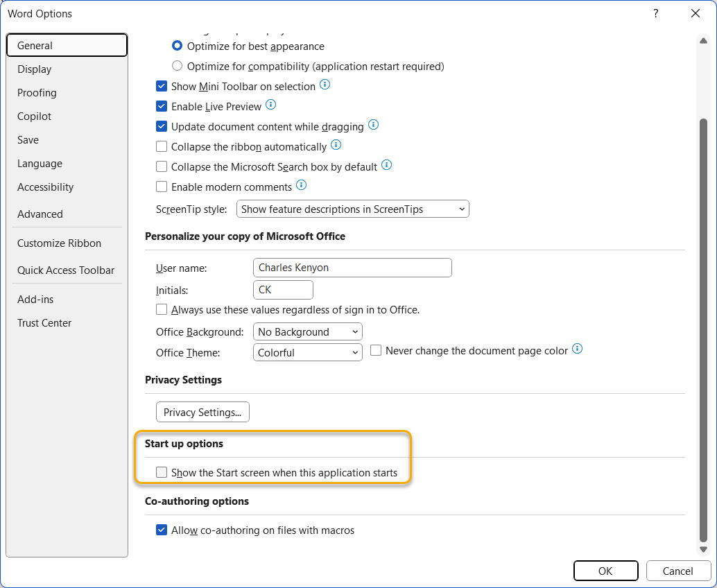Click the Help question mark icon
Screen dimensions: 717x588
pos(656,13)
